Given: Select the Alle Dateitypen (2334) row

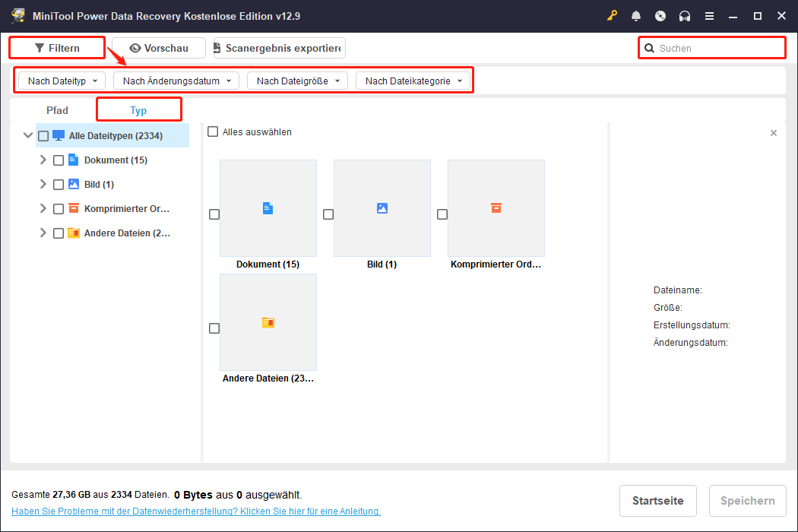Looking at the screenshot, I should (x=112, y=135).
